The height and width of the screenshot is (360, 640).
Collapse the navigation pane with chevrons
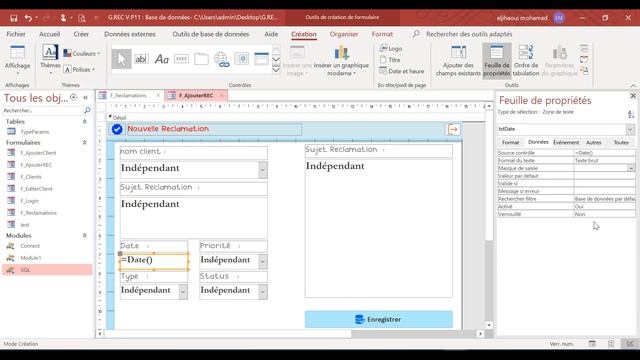click(85, 98)
